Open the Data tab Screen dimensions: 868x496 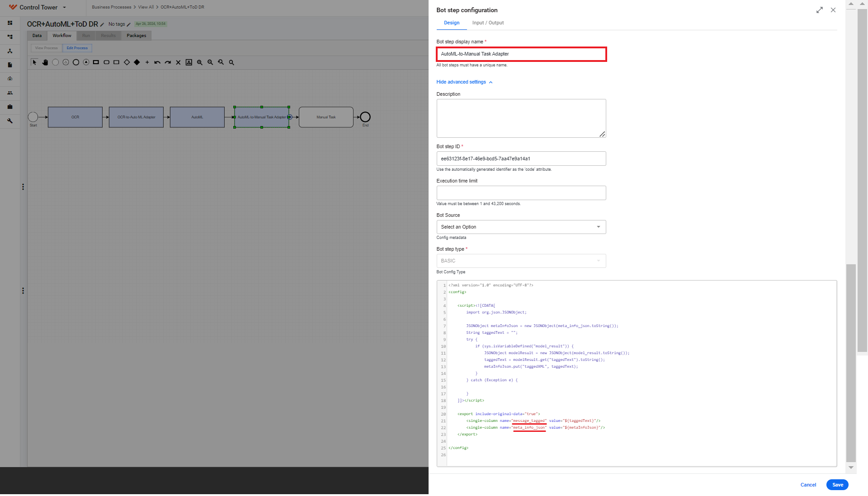(37, 36)
